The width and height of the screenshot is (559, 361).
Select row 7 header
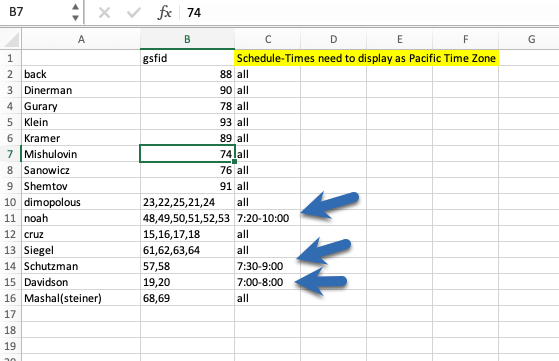10,154
